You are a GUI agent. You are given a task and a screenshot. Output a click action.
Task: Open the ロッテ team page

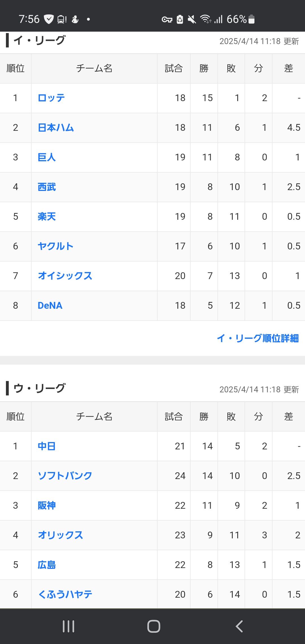(51, 98)
